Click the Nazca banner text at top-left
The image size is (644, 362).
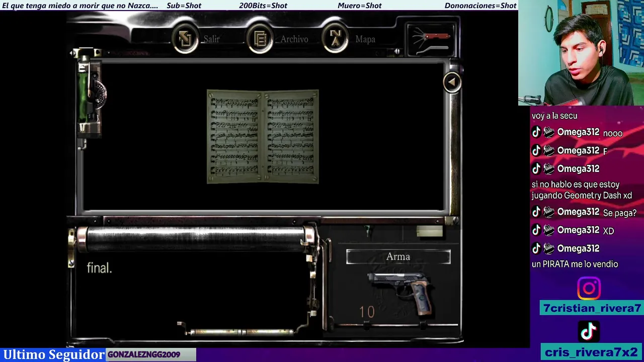coord(80,6)
